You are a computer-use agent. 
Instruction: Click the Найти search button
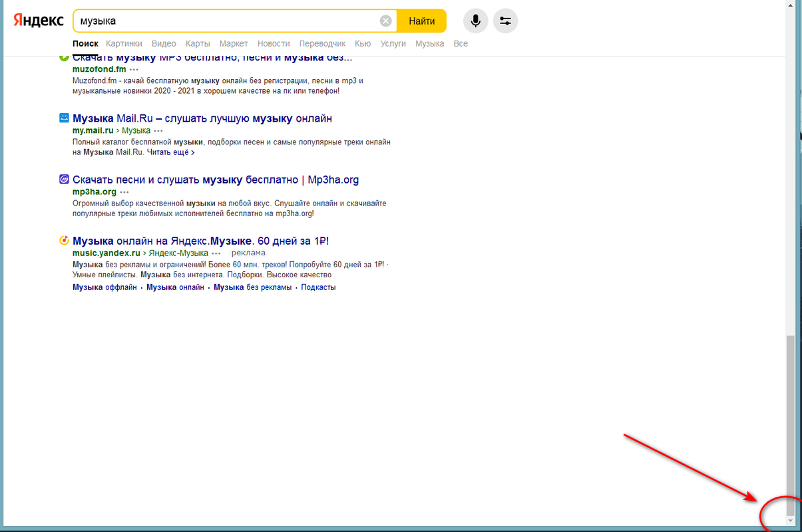(422, 21)
